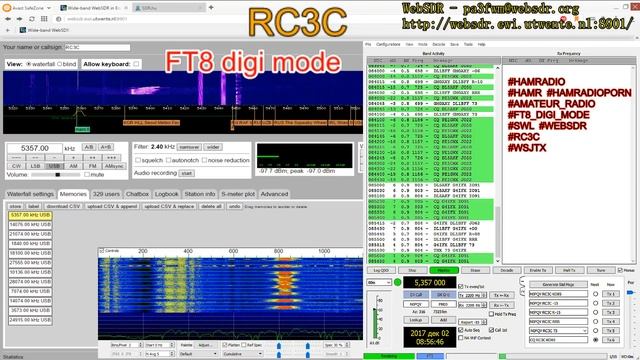Make filter narrower
The height and width of the screenshot is (360, 640).
189,147
